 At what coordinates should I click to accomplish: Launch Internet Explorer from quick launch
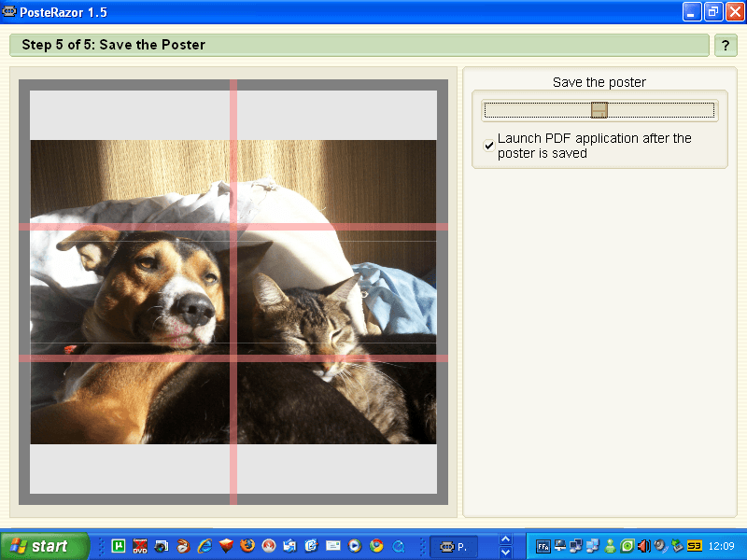click(x=204, y=546)
